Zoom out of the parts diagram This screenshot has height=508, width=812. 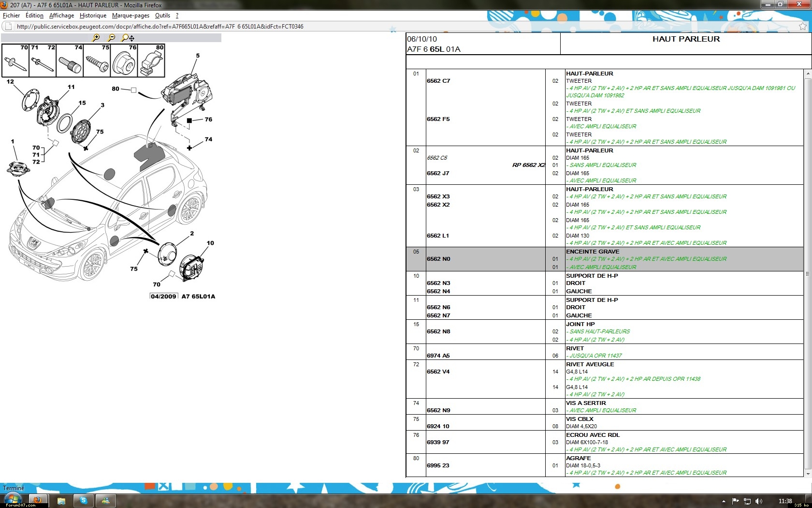click(x=112, y=37)
